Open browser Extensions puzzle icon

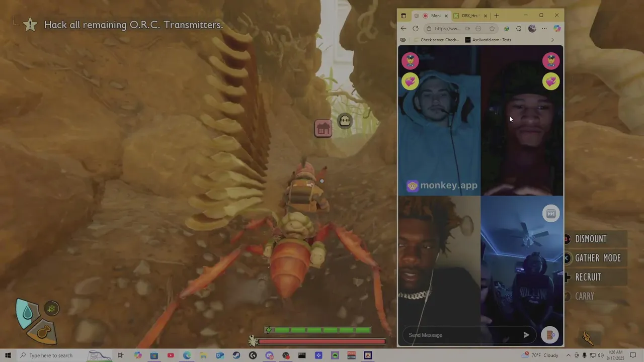coord(519,29)
